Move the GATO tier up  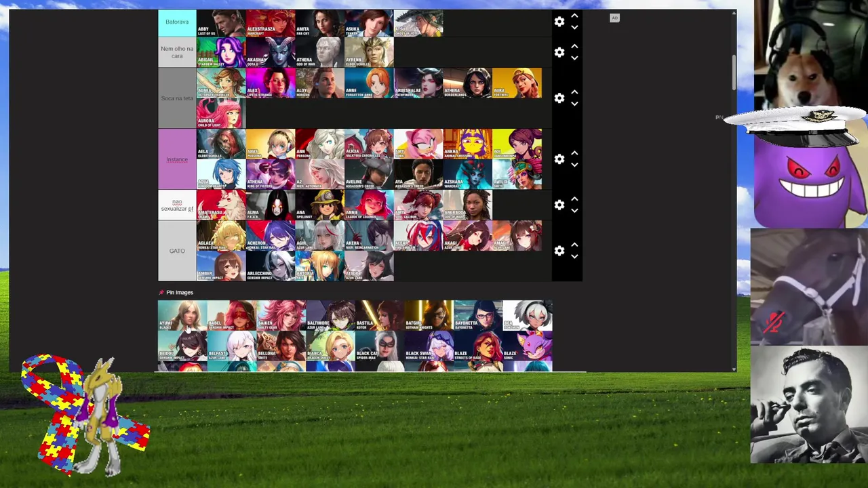pyautogui.click(x=574, y=245)
